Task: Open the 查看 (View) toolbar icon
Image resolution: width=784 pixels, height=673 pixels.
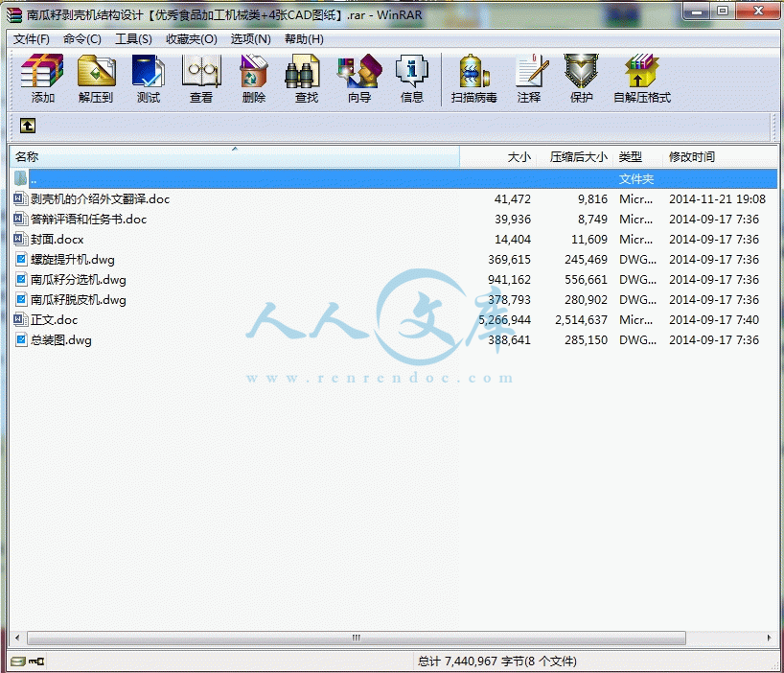Action: coord(201,71)
